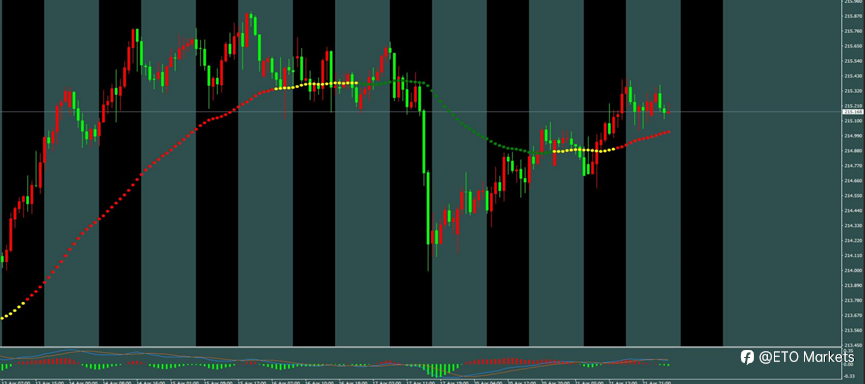The height and width of the screenshot is (384, 865).
Task: Click the 215.760 price axis label
Action: [x=853, y=31]
